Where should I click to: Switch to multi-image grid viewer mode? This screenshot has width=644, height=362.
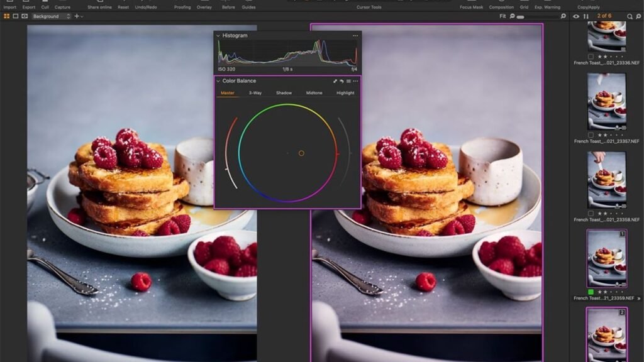click(7, 16)
